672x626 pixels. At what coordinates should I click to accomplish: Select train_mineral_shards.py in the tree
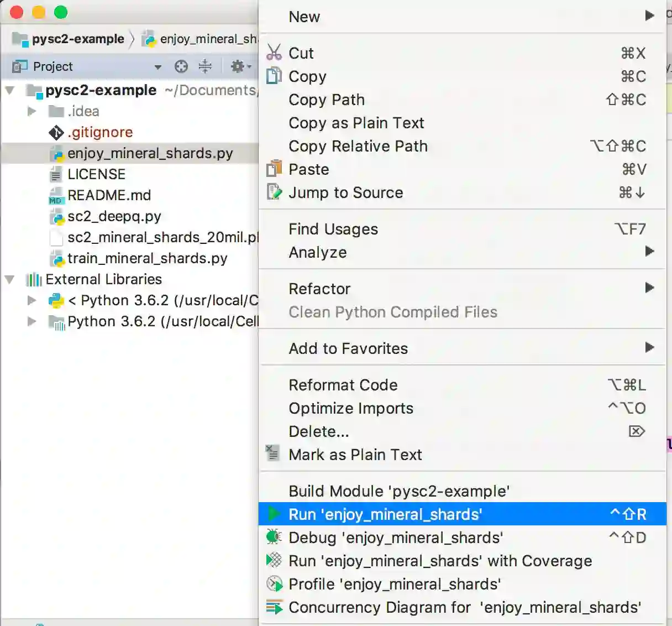147,258
